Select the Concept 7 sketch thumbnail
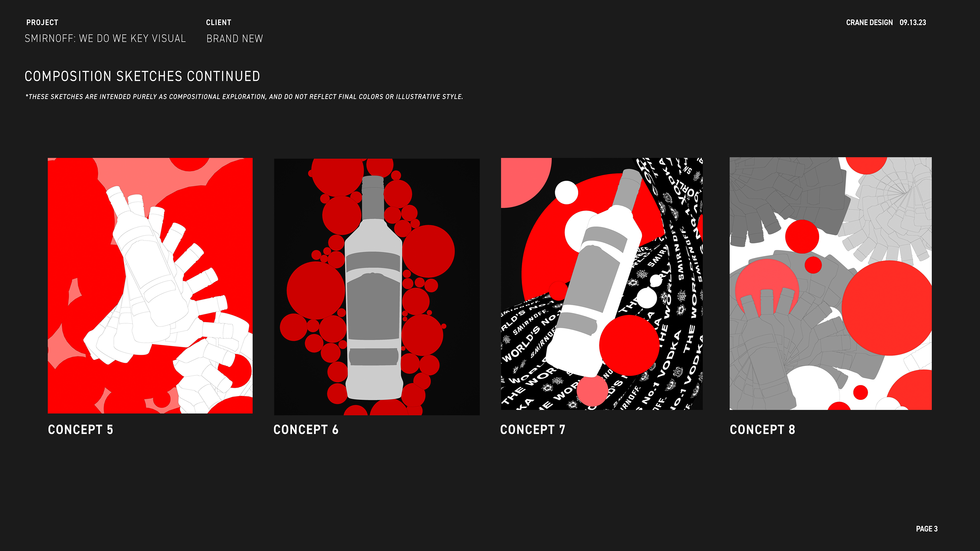This screenshot has height=551, width=980. pos(602,284)
